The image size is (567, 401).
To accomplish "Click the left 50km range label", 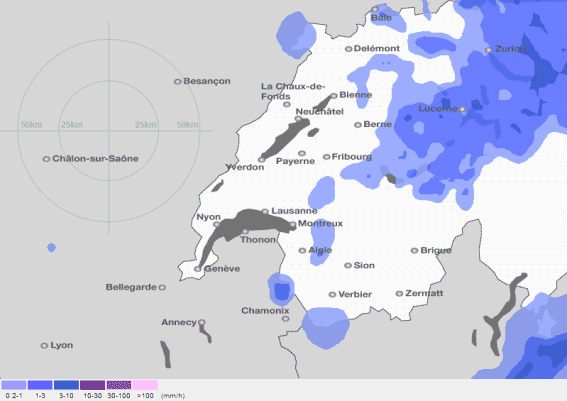I will 31,125.
